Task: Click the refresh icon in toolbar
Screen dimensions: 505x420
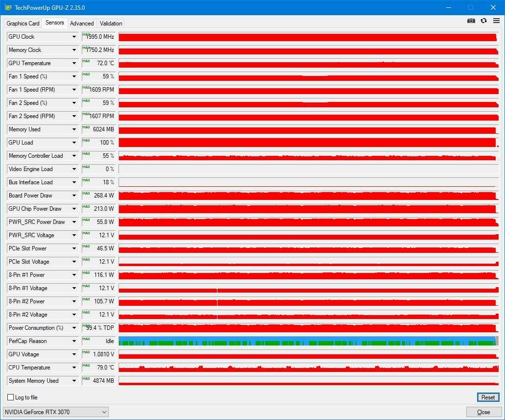Action: coord(483,21)
